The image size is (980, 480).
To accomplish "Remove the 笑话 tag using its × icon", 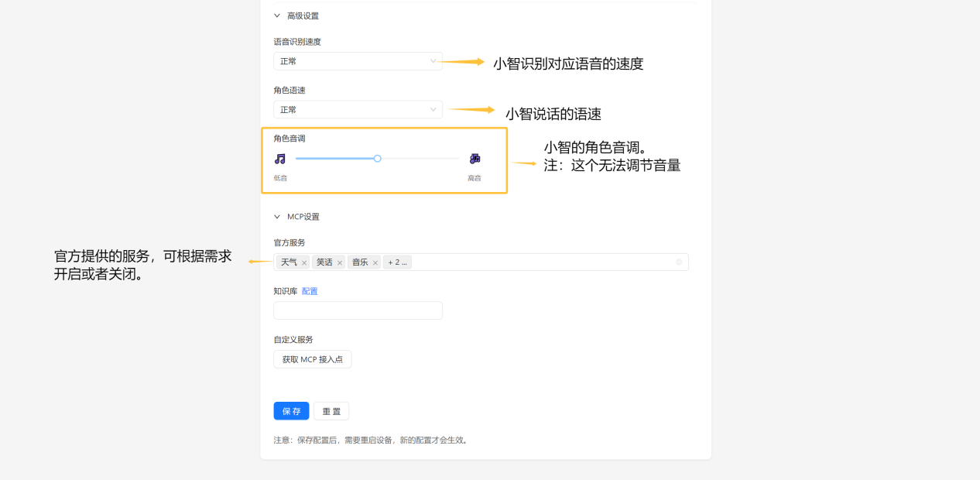I will 339,262.
